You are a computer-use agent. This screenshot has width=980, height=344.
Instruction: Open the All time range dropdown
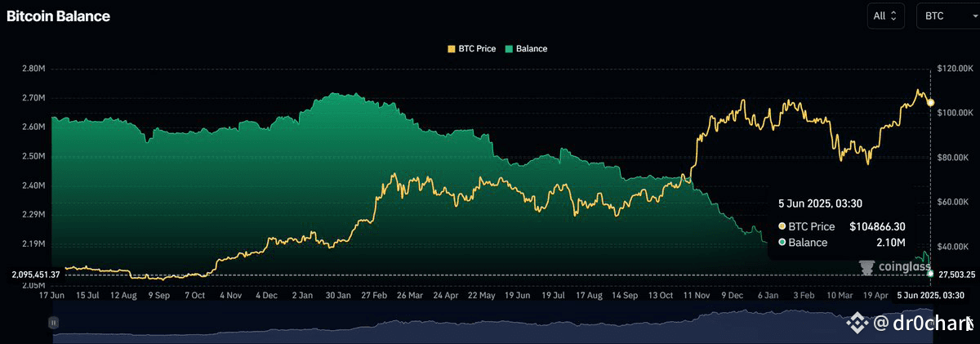pyautogui.click(x=886, y=15)
